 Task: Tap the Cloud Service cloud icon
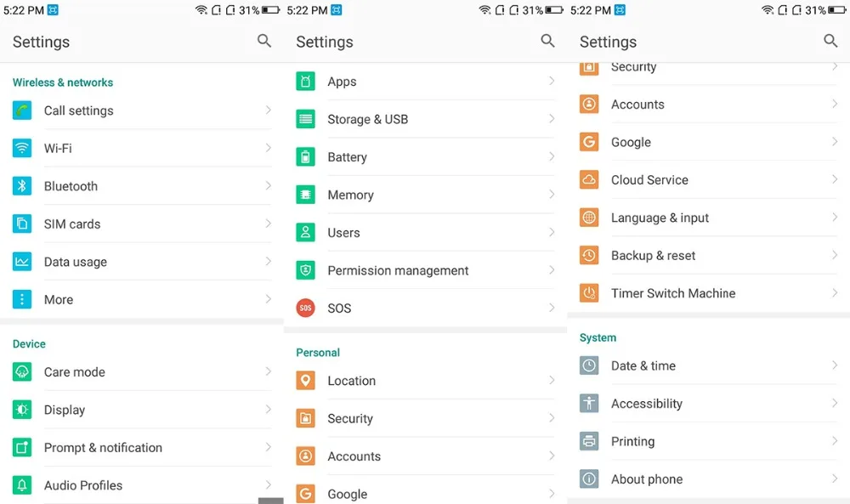point(589,179)
